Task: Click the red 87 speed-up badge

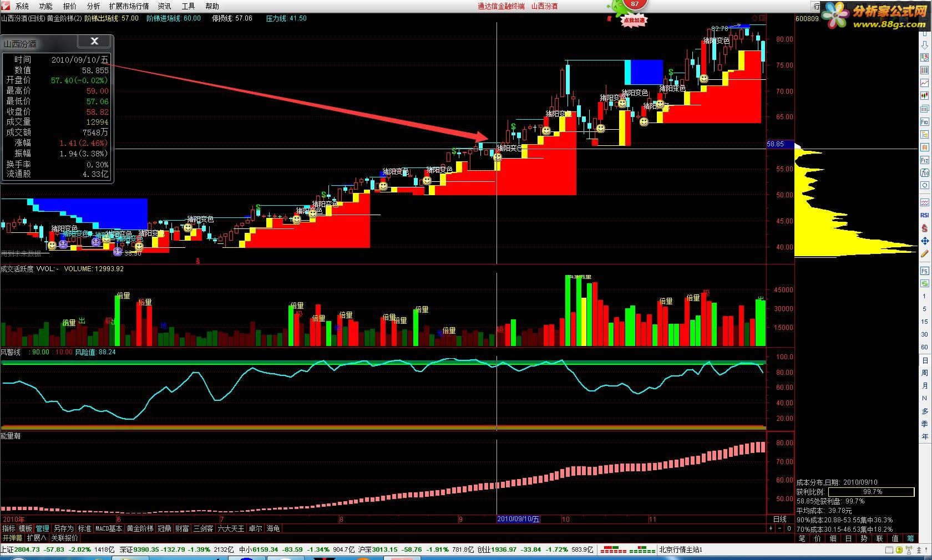Action: [x=635, y=4]
